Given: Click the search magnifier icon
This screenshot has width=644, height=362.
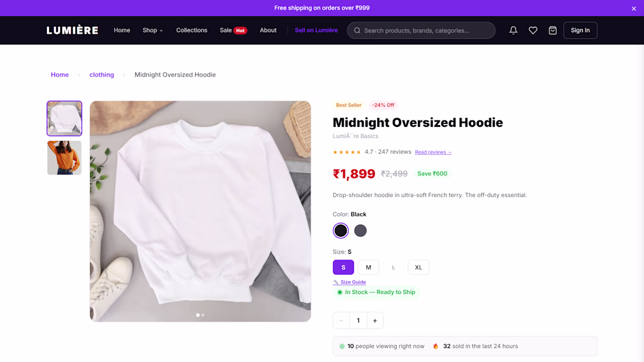Looking at the screenshot, I should point(357,30).
